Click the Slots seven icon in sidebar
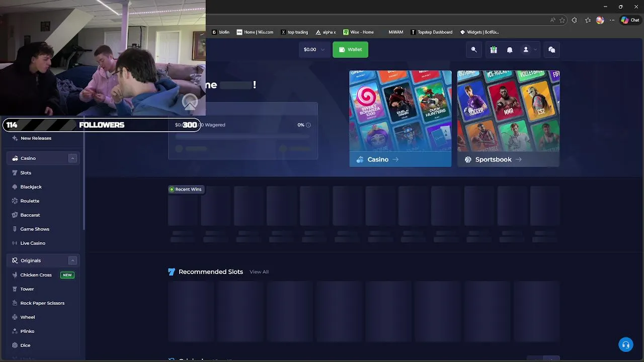Screen dimensions: 644x362 pyautogui.click(x=15, y=172)
